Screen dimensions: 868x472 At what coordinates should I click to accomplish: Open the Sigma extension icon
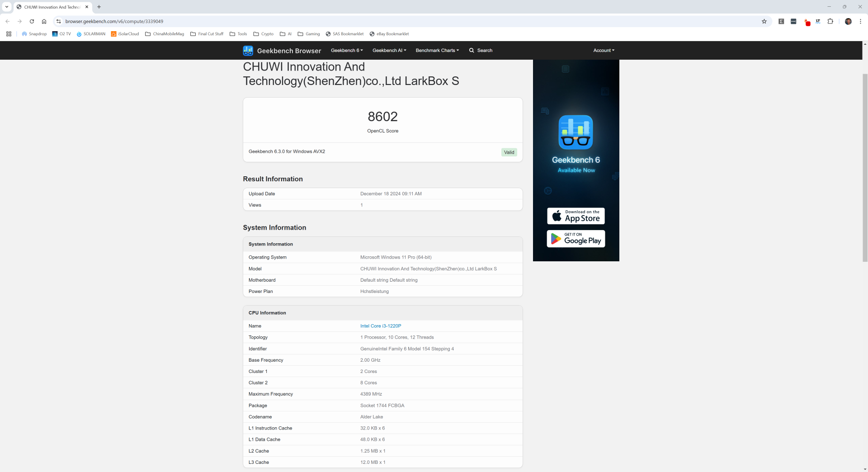(x=781, y=21)
